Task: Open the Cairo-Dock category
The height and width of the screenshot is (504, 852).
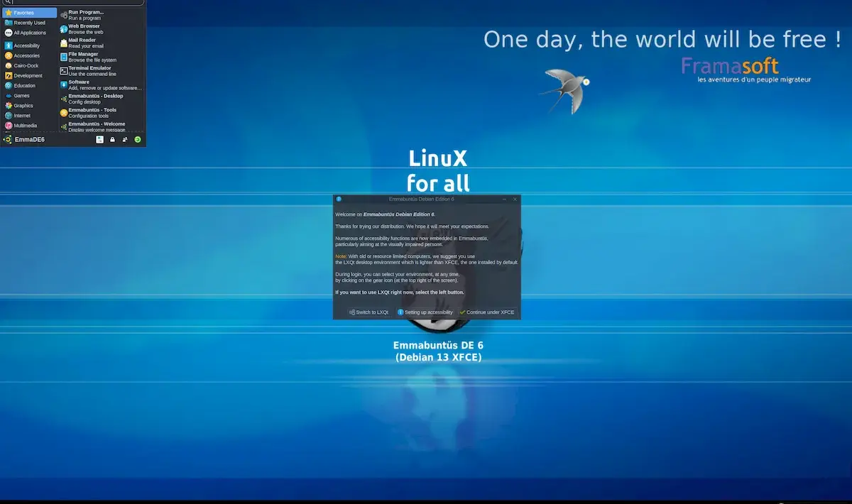Action: [x=30, y=65]
